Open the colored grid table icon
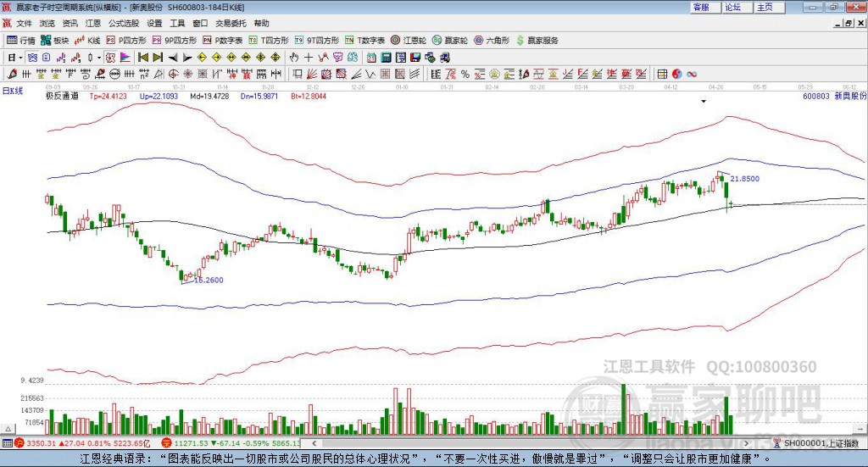This screenshot has width=868, height=467. pyautogui.click(x=662, y=74)
